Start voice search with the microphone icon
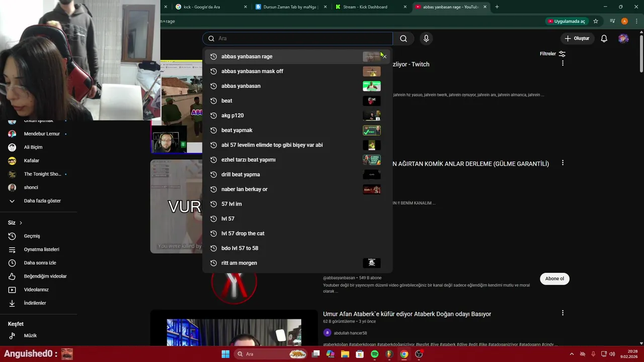 point(426,39)
